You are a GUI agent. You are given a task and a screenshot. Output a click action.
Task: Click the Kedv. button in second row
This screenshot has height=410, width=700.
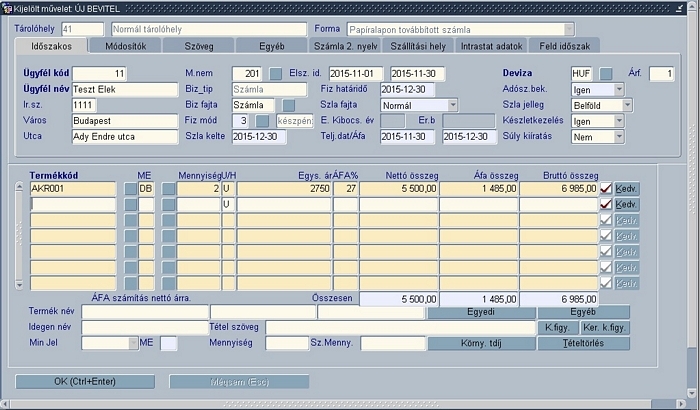click(x=626, y=205)
